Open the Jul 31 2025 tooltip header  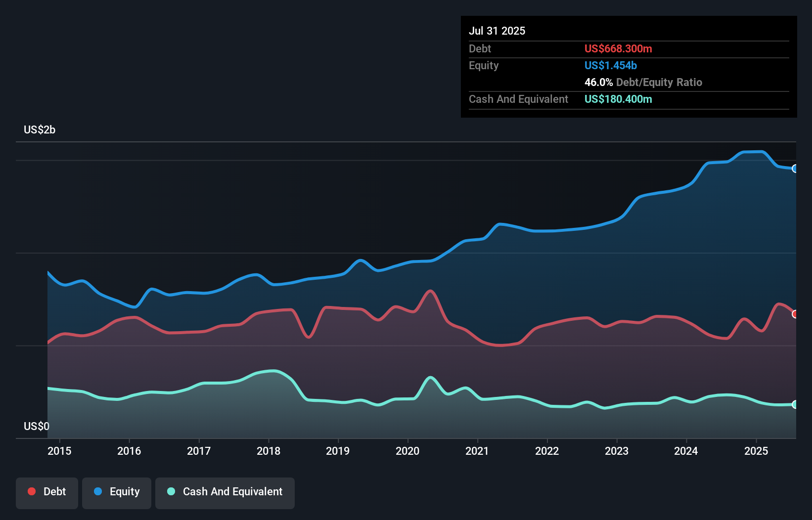tap(497, 31)
